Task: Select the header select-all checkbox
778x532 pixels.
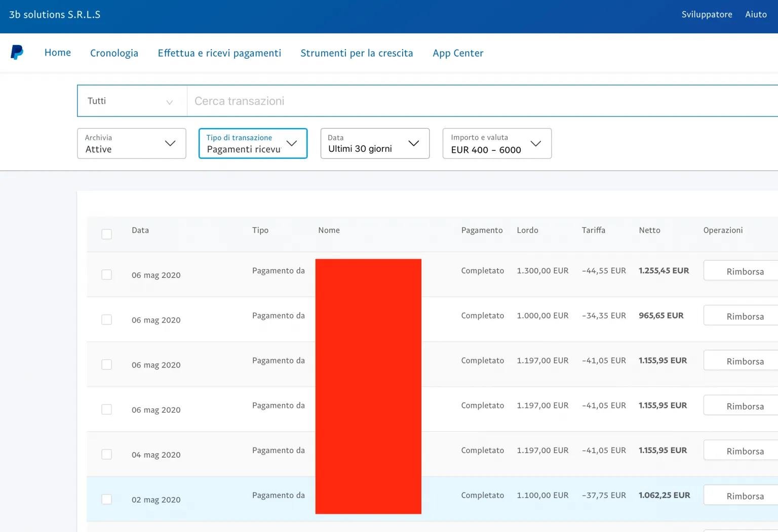Action: tap(106, 234)
